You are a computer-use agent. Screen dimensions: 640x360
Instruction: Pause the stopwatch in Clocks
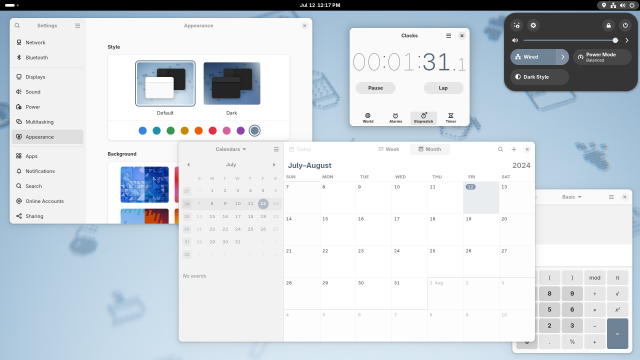coord(376,88)
